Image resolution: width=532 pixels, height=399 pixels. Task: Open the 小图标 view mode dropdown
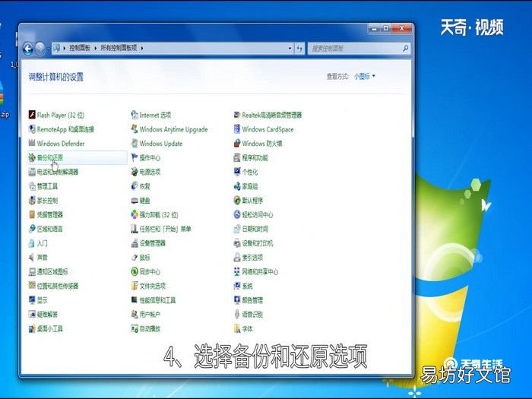point(365,76)
